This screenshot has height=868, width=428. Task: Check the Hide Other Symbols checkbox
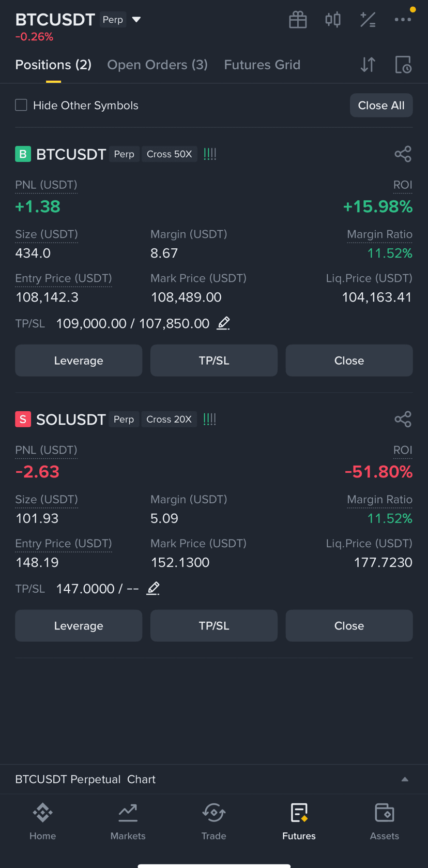coord(21,105)
